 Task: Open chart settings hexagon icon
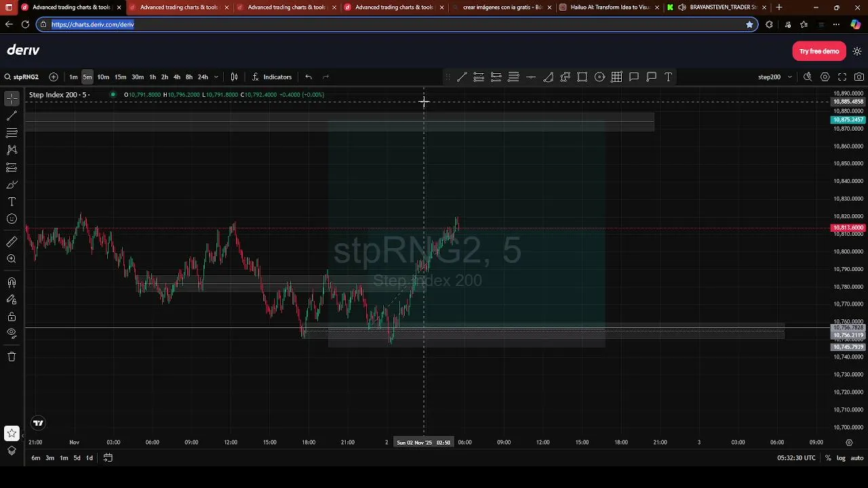(x=825, y=77)
